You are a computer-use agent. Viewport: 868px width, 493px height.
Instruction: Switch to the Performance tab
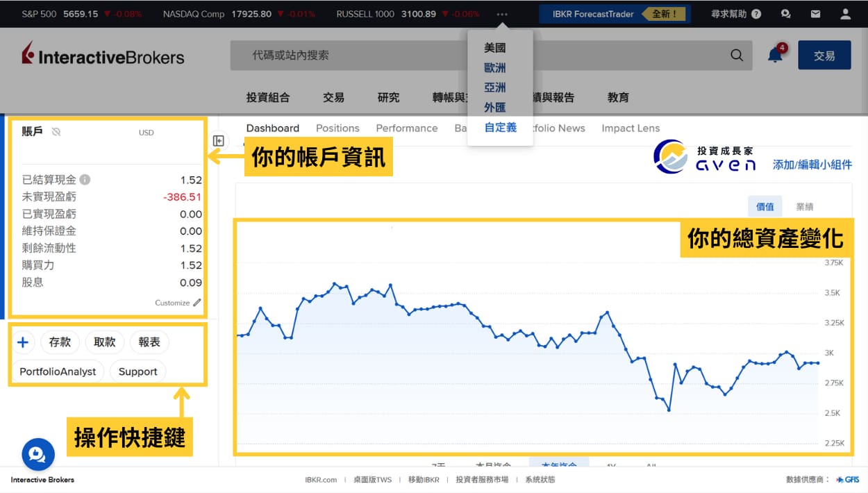tap(407, 128)
